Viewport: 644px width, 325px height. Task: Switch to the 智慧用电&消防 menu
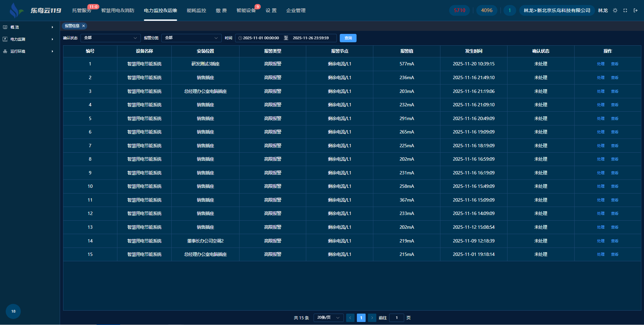point(118,10)
